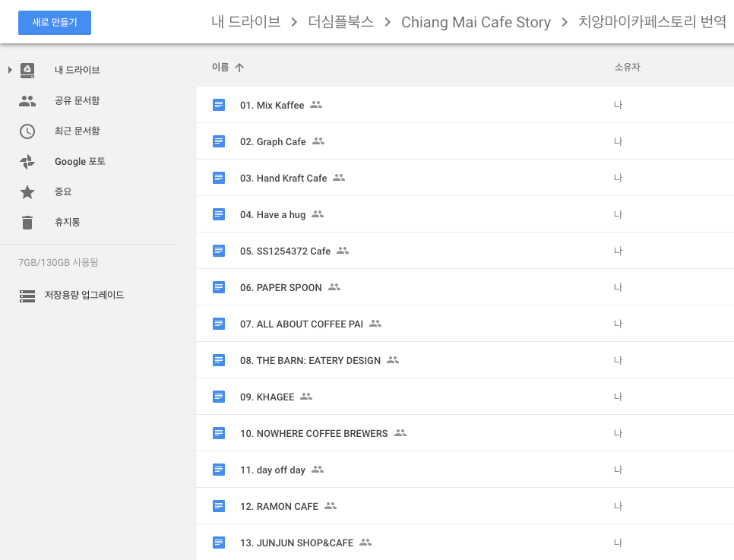
Task: Go to 최근 문서함 sidebar item
Action: pyautogui.click(x=78, y=131)
